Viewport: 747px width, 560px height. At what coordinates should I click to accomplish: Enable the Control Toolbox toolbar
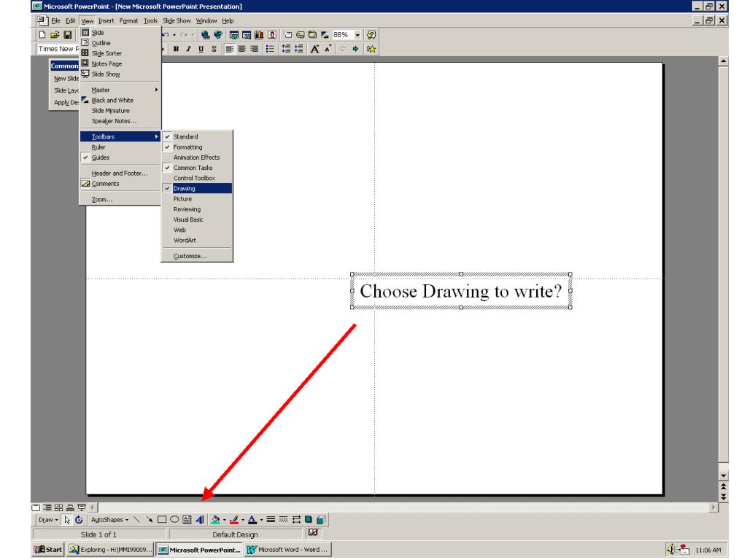coord(197,178)
